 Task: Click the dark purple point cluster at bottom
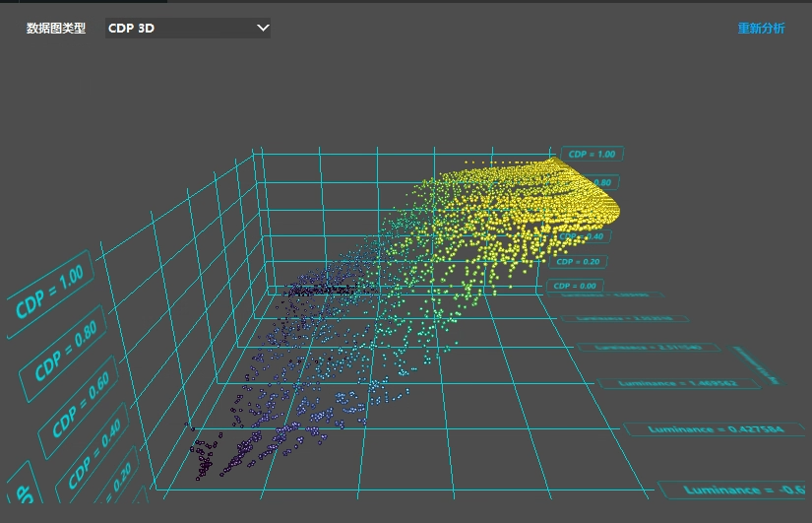(x=205, y=458)
